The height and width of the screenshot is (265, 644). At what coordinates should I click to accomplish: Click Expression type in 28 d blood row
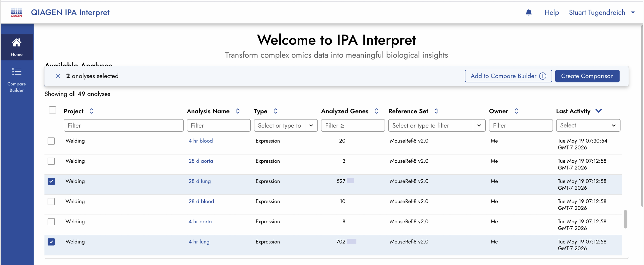tap(267, 201)
